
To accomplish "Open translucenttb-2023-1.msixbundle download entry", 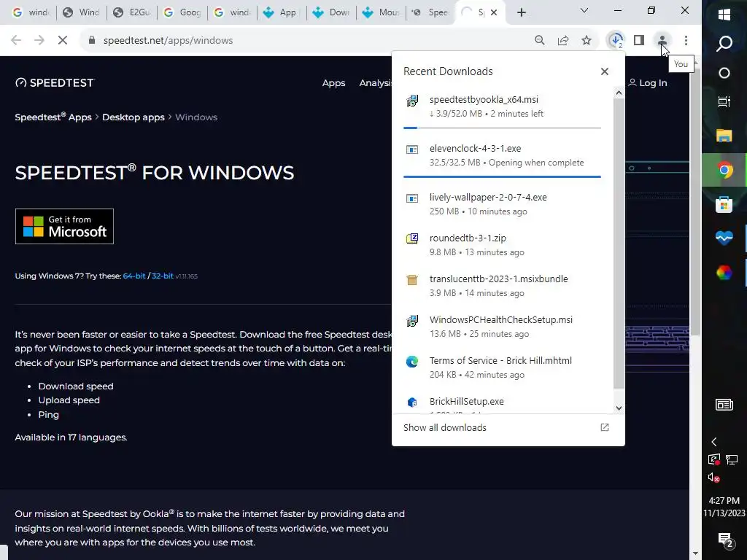I will (x=503, y=286).
